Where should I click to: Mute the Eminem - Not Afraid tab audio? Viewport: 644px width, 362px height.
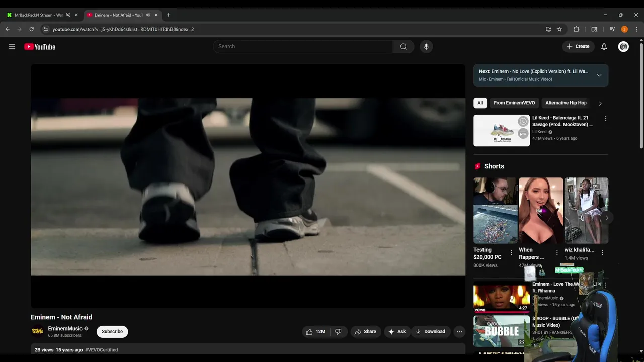tap(148, 15)
